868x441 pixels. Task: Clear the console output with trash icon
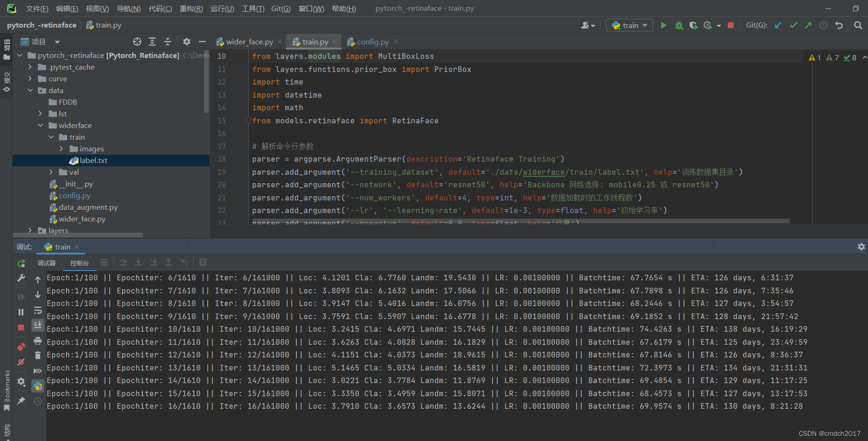pos(37,356)
